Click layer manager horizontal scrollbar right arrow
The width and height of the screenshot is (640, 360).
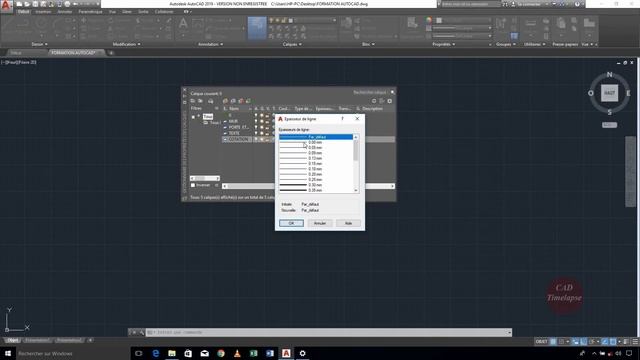pos(393,186)
